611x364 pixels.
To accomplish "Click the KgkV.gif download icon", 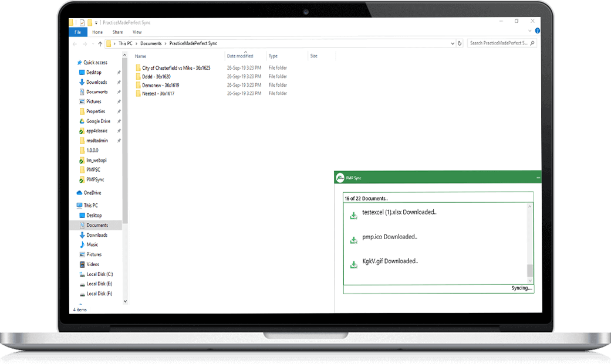I will coord(353,264).
